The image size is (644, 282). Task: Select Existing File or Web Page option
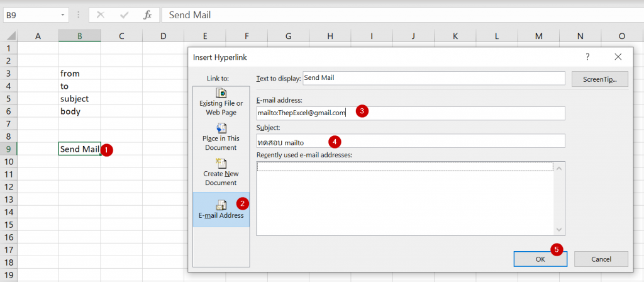(x=221, y=102)
